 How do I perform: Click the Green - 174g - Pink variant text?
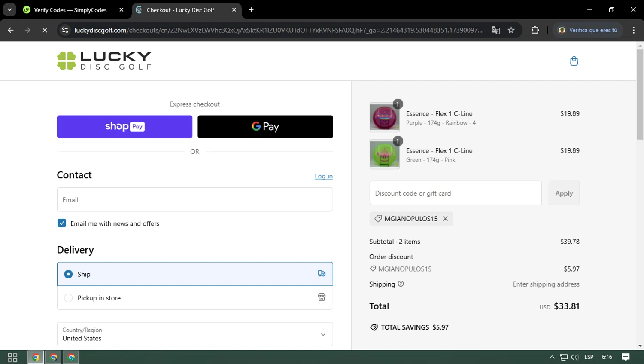431,160
